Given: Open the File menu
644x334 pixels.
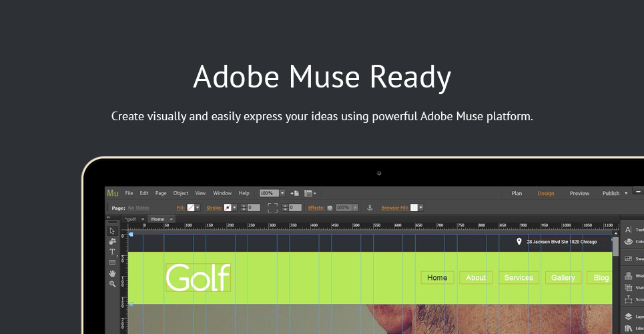Looking at the screenshot, I should point(129,193).
